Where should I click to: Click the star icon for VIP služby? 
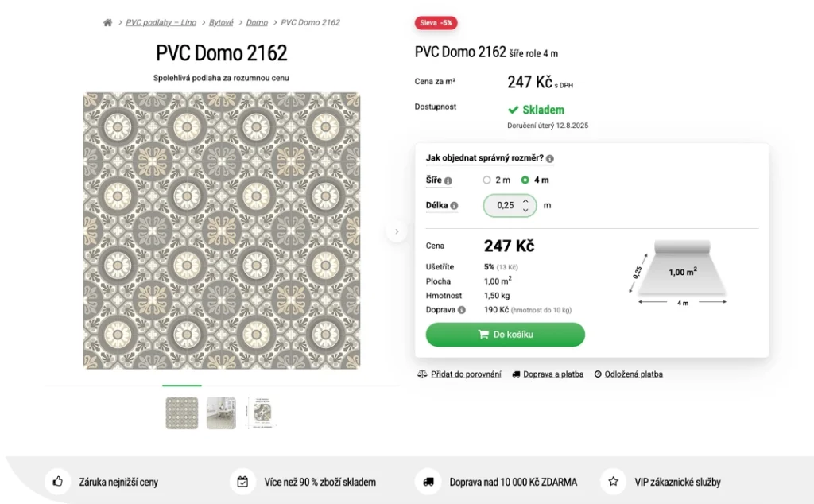pyautogui.click(x=613, y=481)
